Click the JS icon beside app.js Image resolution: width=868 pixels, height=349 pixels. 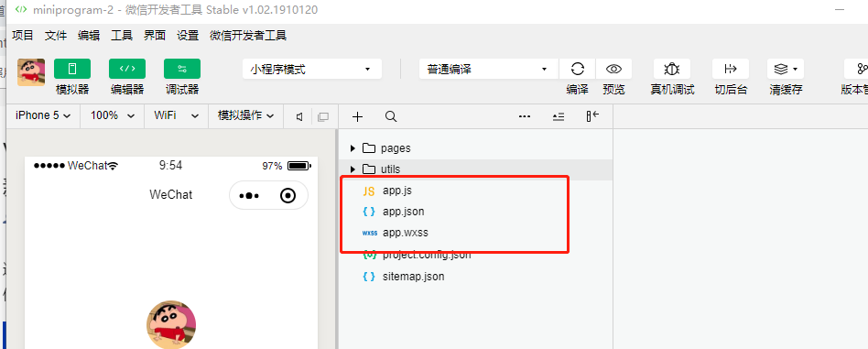click(369, 191)
